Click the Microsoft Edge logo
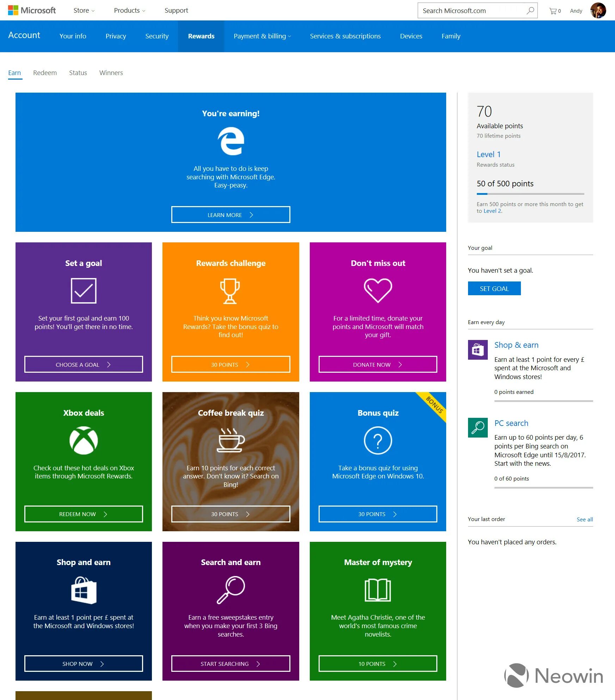 pos(231,141)
